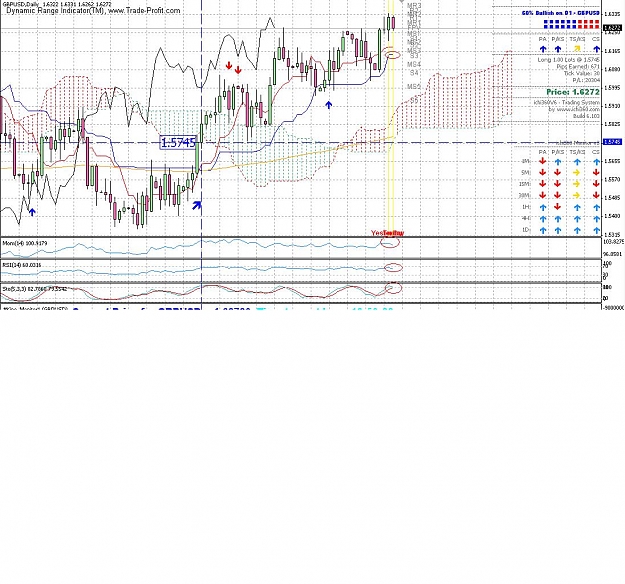Screen dimensions: 625x584
Task: Click the Pips Earned: 671 text
Action: pyautogui.click(x=578, y=67)
